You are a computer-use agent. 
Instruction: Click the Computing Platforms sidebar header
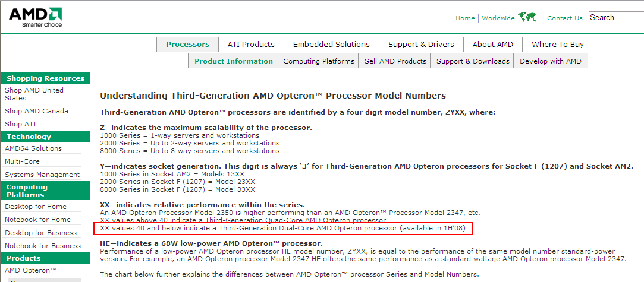click(45, 191)
